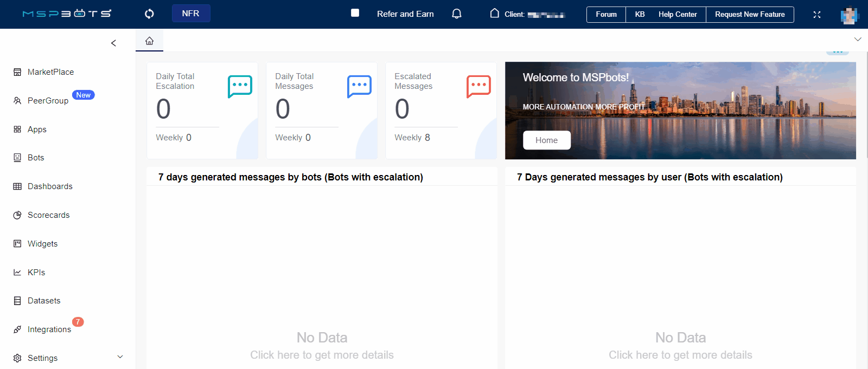
Task: Click the Widgets icon
Action: [17, 244]
